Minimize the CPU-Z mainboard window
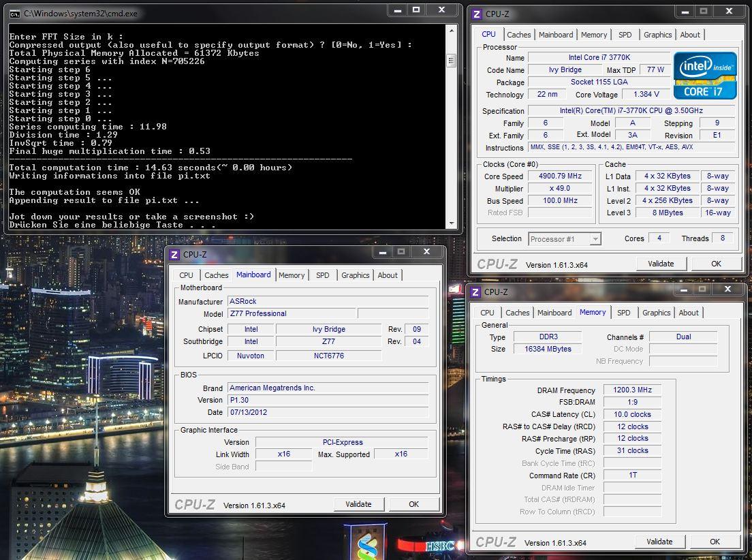Viewport: 752px width, 560px height. [383, 252]
